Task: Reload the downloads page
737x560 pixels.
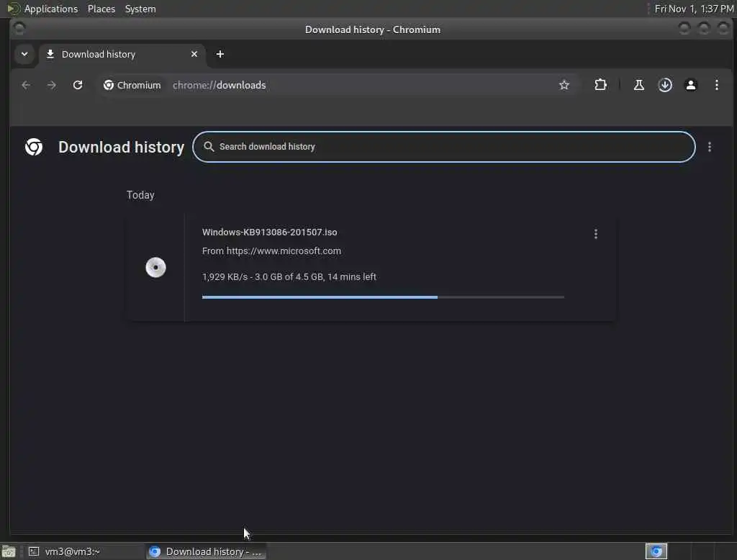Action: [x=78, y=85]
